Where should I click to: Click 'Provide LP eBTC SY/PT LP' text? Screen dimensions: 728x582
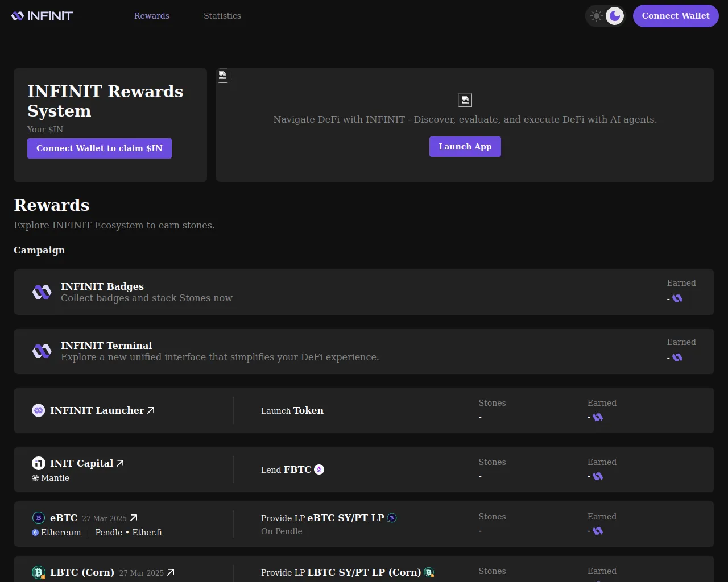coord(322,518)
